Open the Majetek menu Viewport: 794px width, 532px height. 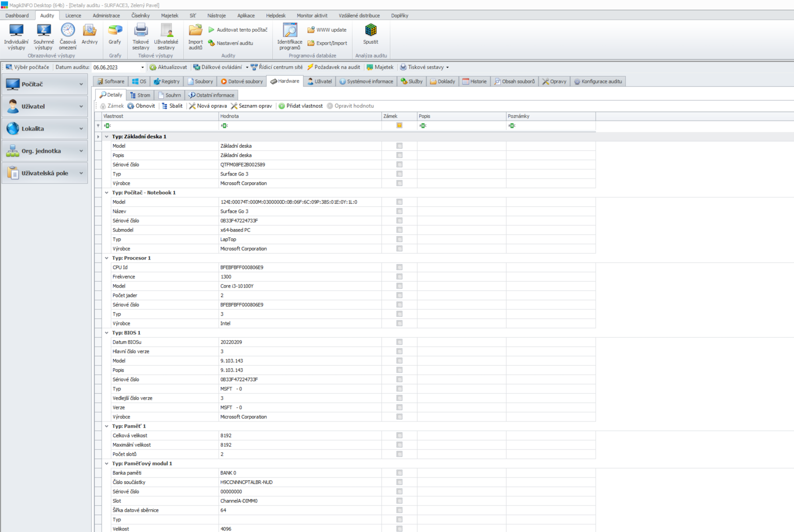(169, 15)
